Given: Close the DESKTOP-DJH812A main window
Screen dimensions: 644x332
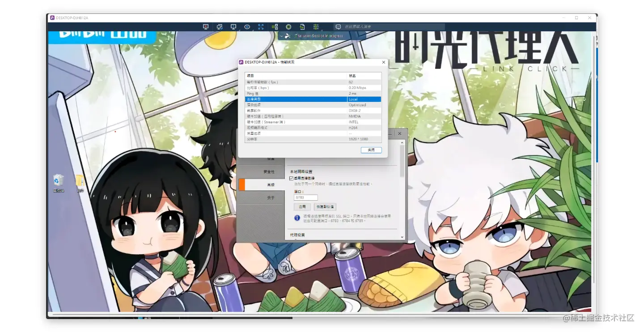Looking at the screenshot, I should click(x=589, y=18).
